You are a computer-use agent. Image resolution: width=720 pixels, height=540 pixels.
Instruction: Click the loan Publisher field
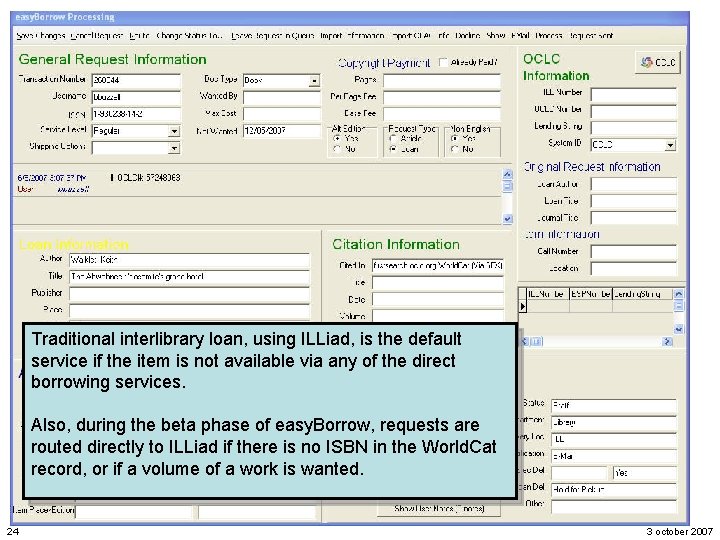(189, 294)
